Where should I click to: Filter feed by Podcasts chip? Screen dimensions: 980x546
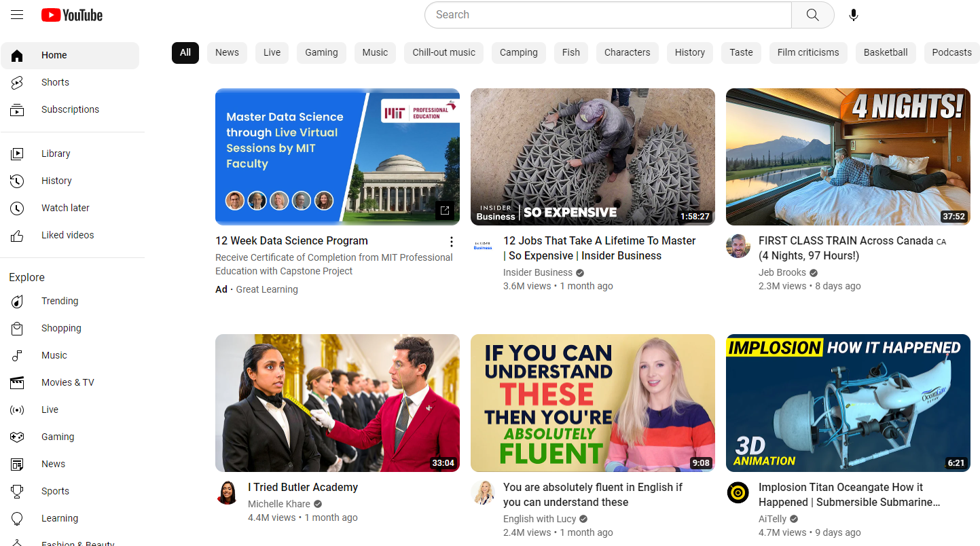(951, 52)
